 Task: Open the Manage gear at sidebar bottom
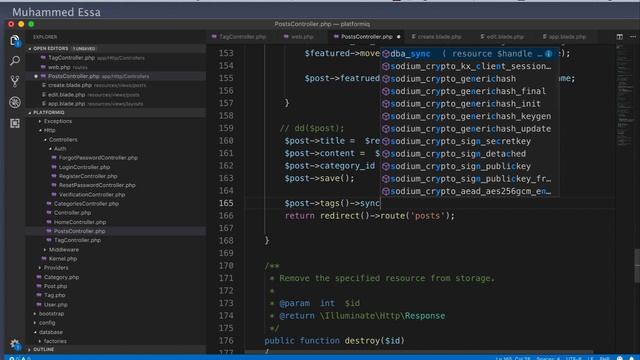[x=15, y=344]
